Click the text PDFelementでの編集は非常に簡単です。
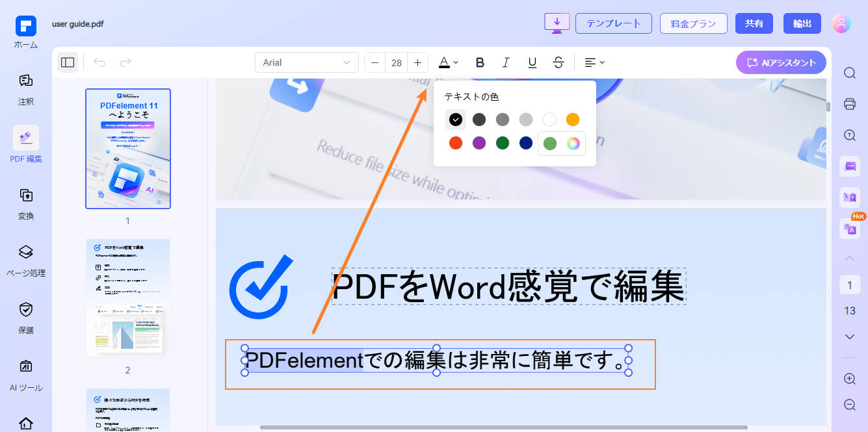 436,360
